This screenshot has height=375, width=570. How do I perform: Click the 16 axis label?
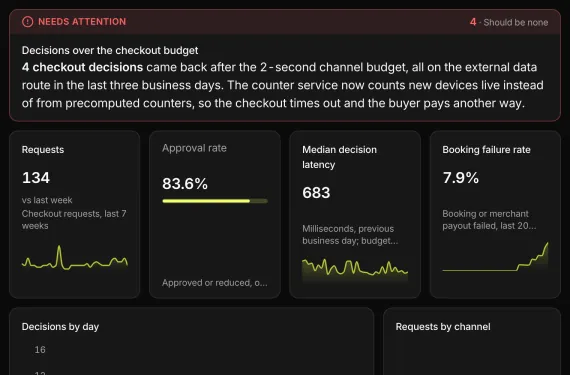coord(40,350)
